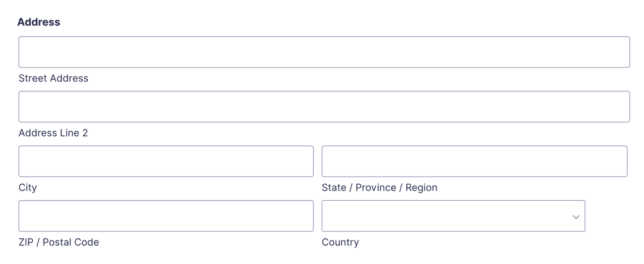Select the State / Province / Region input

tap(474, 161)
